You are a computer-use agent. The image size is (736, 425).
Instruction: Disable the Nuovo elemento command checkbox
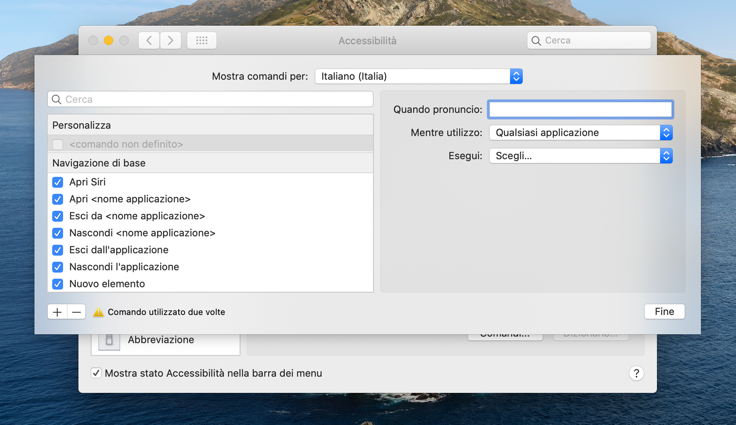[x=58, y=284]
